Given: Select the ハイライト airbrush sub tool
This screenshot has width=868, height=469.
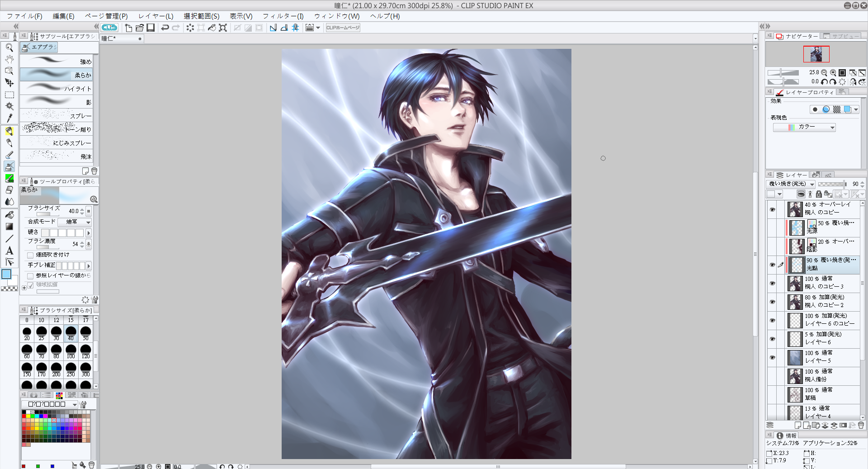Looking at the screenshot, I should [x=57, y=88].
